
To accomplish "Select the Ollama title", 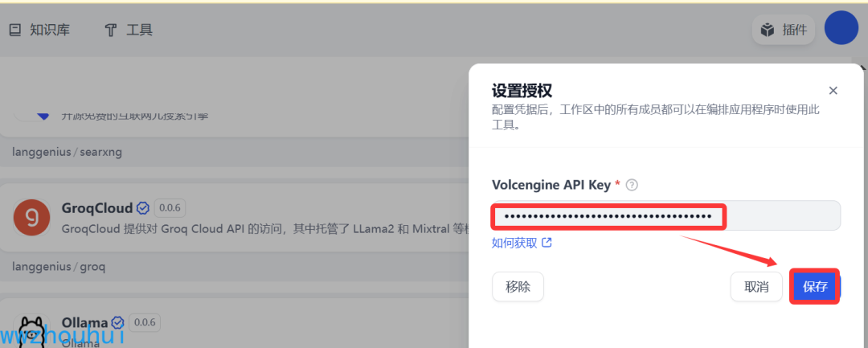I will click(84, 322).
